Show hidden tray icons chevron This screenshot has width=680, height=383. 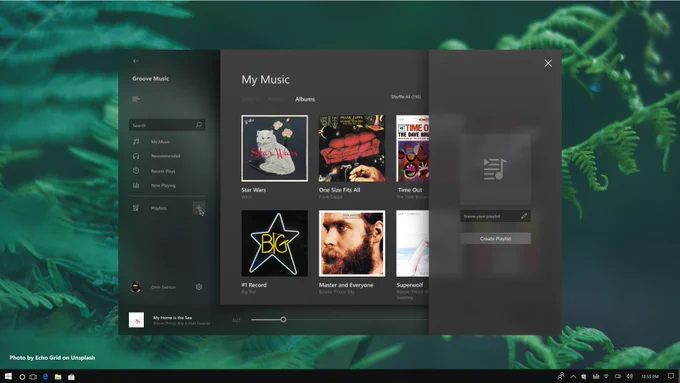click(x=573, y=376)
